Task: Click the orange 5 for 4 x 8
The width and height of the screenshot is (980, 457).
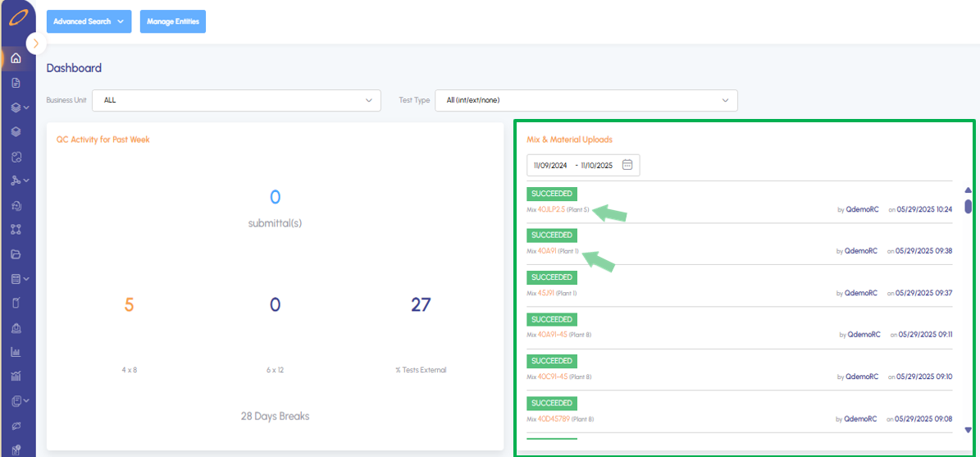Action: [130, 304]
